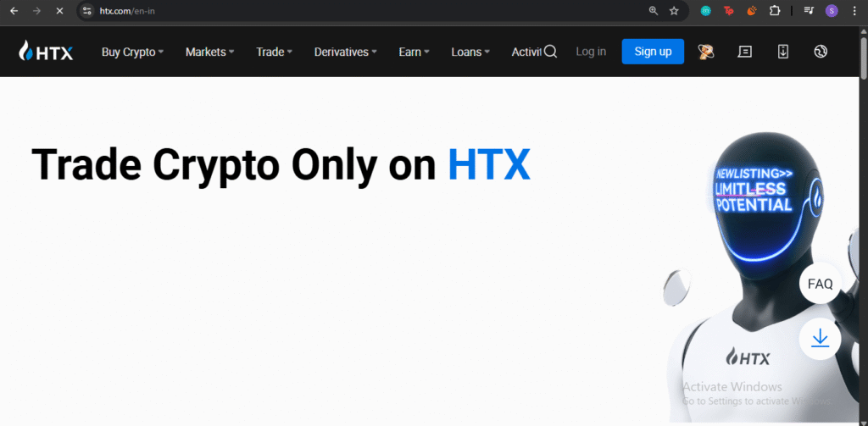Open the Trade menu
This screenshot has width=868, height=426.
[x=274, y=52]
